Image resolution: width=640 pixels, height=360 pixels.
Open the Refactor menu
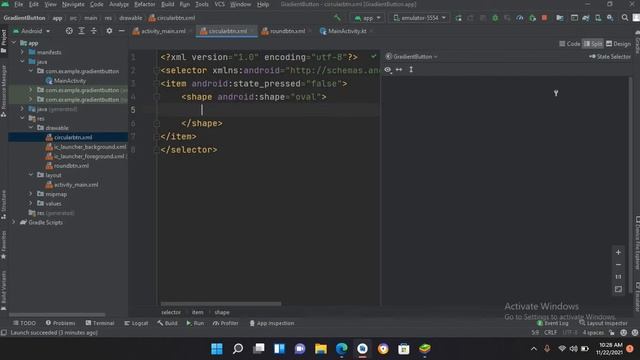144,4
